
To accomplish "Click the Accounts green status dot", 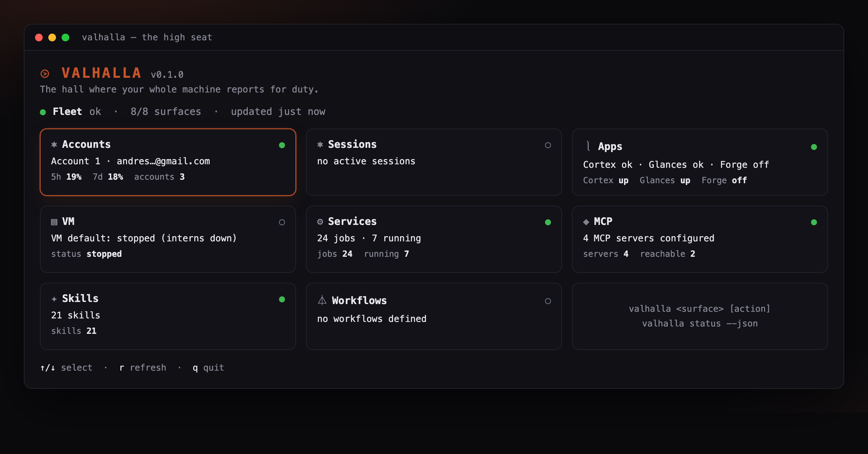I will click(282, 145).
